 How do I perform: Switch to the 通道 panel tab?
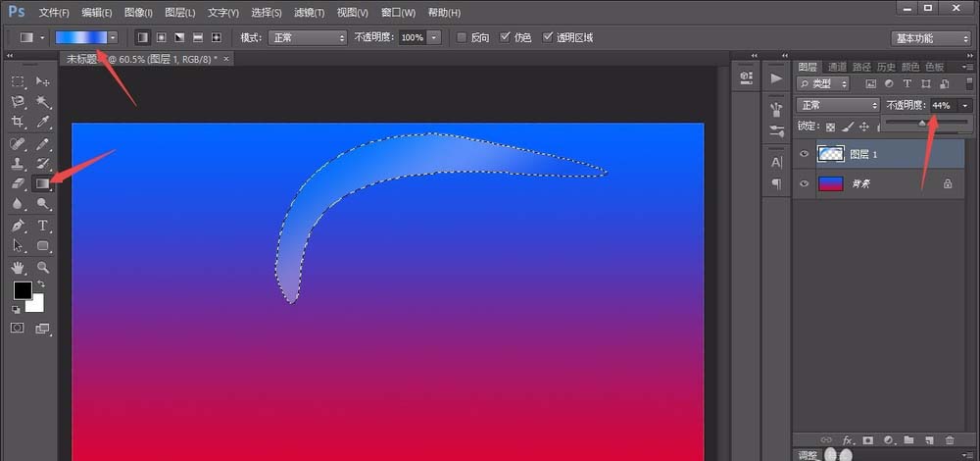836,67
